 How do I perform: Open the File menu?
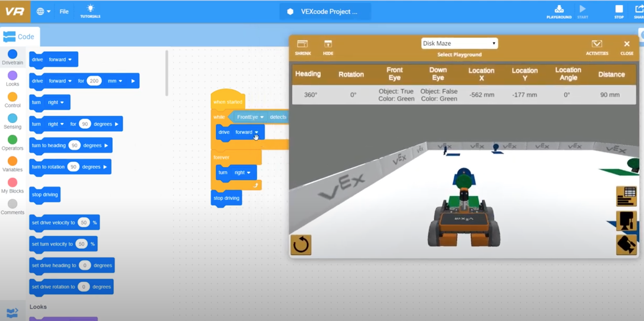tap(64, 12)
